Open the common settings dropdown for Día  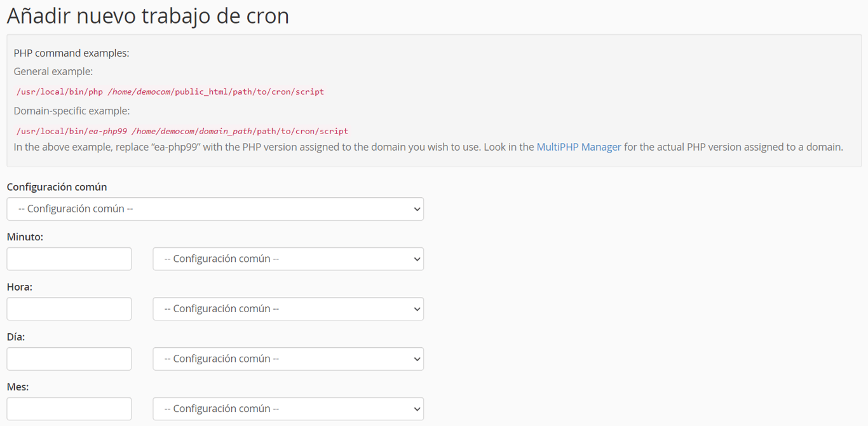[x=288, y=359]
